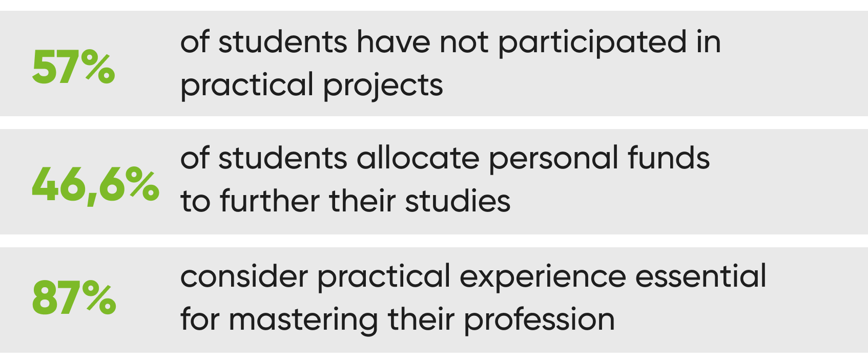Viewport: 868px width, 364px height.
Task: Select the word 'essential' in third row
Action: click(700, 276)
